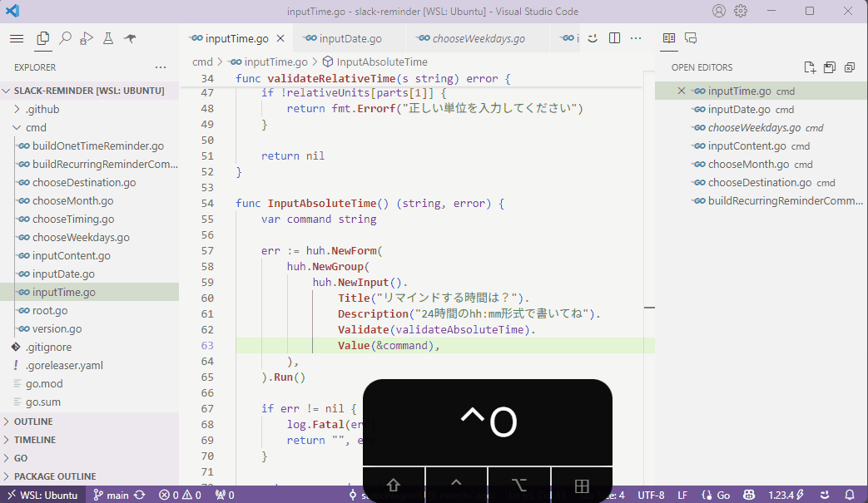Click the split editor right icon
Viewport: 868px width, 503px height.
614,38
